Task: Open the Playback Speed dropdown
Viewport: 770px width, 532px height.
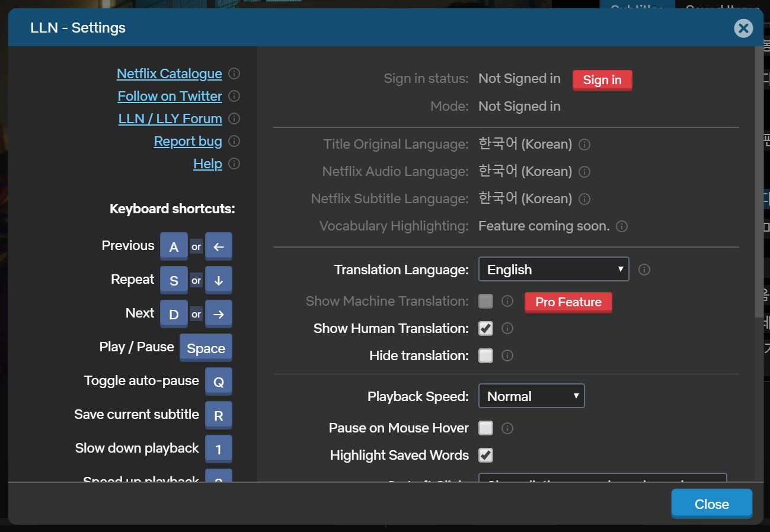Action: 531,396
